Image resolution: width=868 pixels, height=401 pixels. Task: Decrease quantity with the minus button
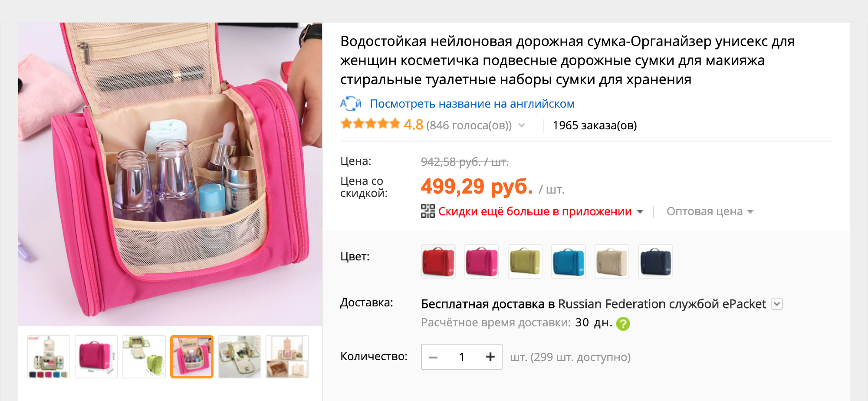(x=433, y=357)
